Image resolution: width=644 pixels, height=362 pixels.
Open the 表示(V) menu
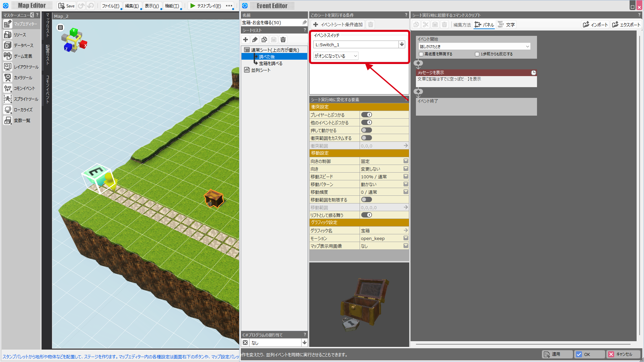pos(152,6)
